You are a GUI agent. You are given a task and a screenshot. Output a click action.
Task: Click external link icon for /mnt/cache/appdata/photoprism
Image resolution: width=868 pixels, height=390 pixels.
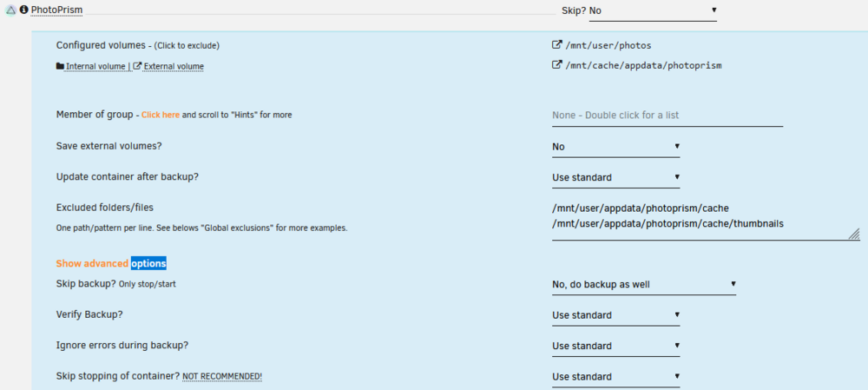coord(557,65)
